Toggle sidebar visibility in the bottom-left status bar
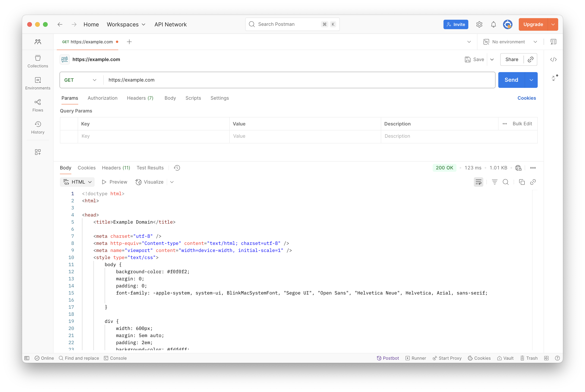585x392 pixels. [27, 358]
